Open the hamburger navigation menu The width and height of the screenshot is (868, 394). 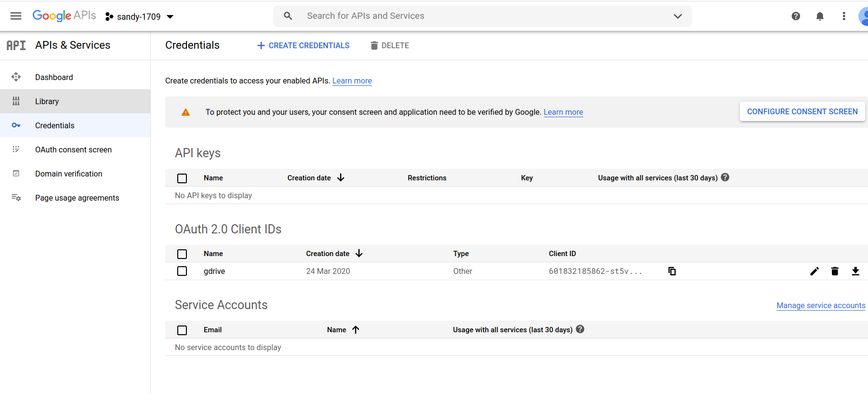(x=16, y=16)
